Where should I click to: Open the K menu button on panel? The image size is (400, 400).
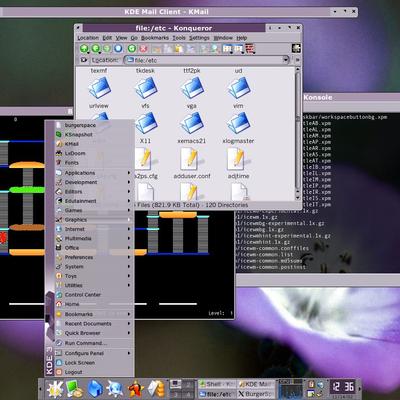(x=55, y=389)
